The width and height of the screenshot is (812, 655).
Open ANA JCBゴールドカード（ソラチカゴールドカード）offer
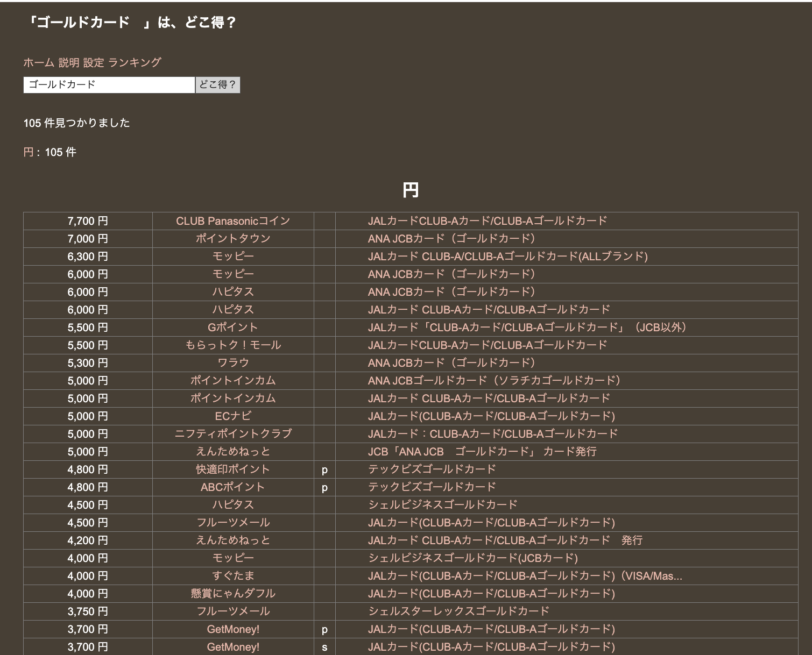pos(494,381)
